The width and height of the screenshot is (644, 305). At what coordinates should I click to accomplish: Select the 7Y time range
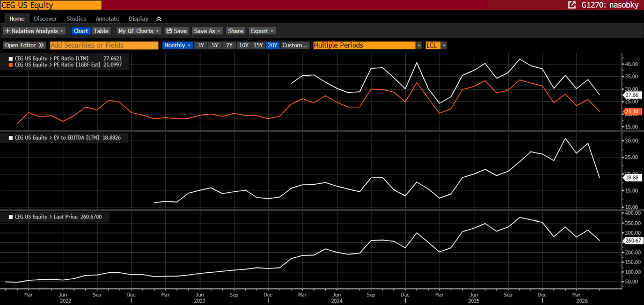pyautogui.click(x=229, y=46)
